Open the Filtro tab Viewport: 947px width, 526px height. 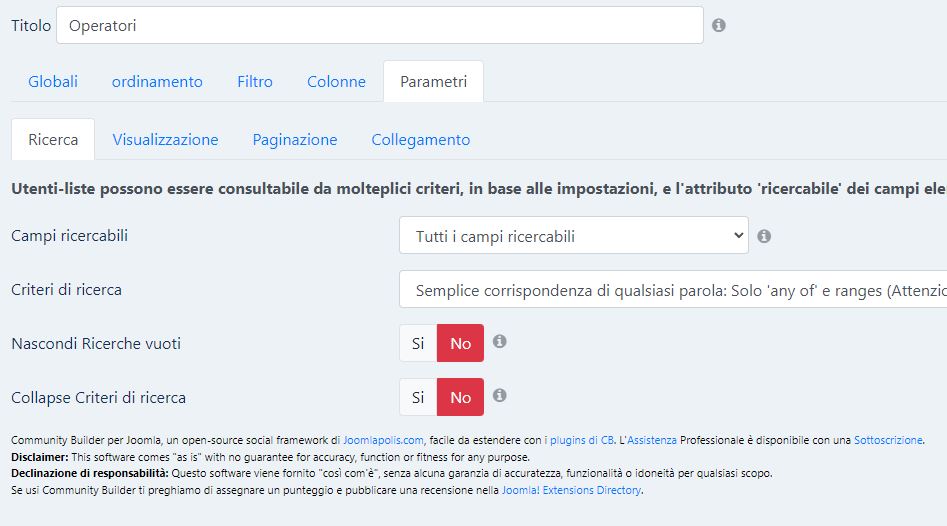click(x=255, y=82)
